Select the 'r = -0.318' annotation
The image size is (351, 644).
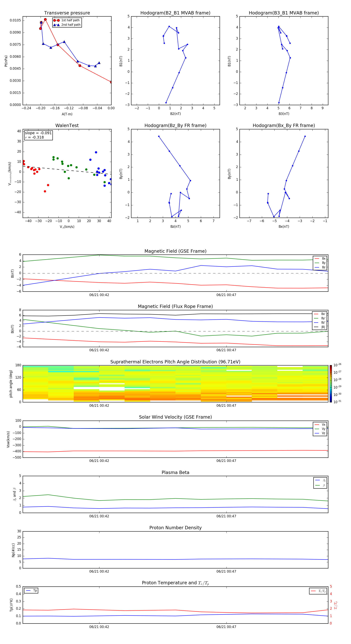tap(35, 137)
